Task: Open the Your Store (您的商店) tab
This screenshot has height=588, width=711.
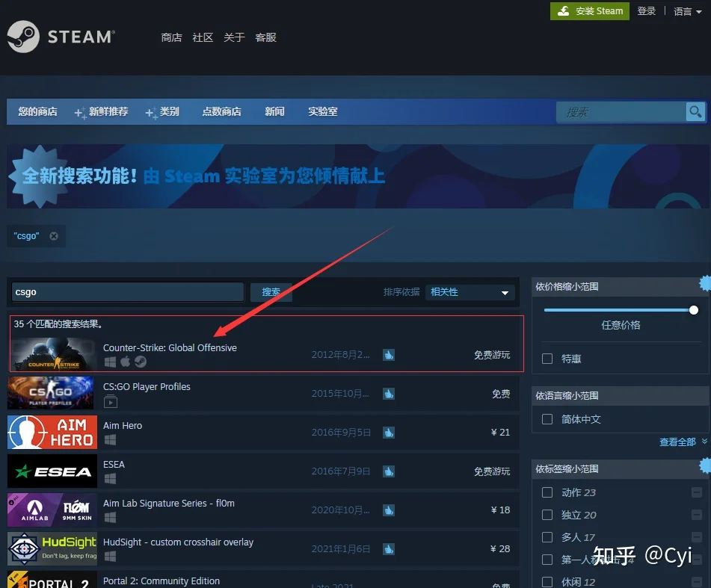Action: [x=37, y=111]
